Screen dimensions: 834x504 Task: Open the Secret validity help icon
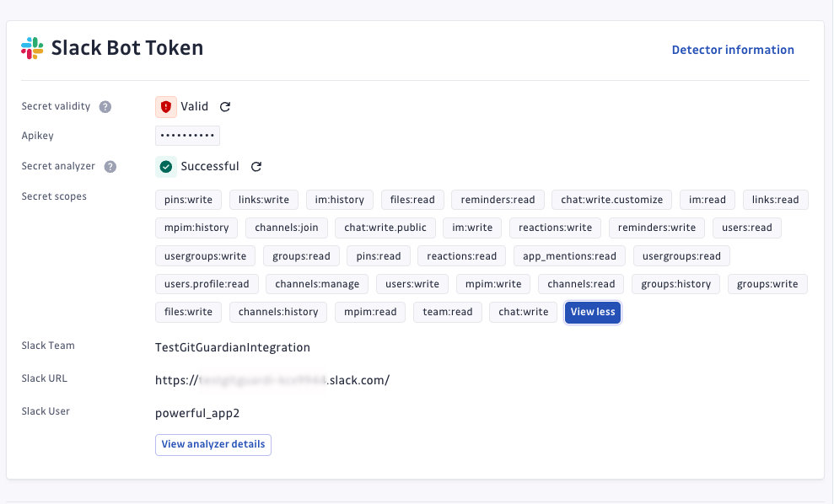click(105, 107)
